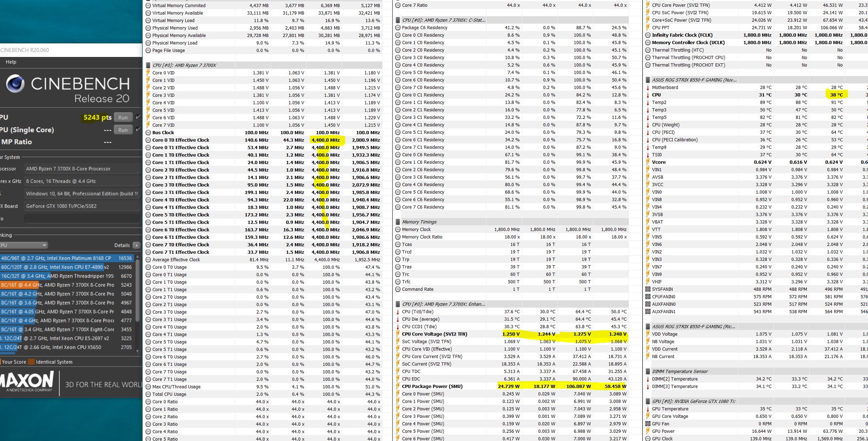Click the icon for Thermal Throttling (HTC)
The width and height of the screenshot is (868, 441).
click(648, 50)
